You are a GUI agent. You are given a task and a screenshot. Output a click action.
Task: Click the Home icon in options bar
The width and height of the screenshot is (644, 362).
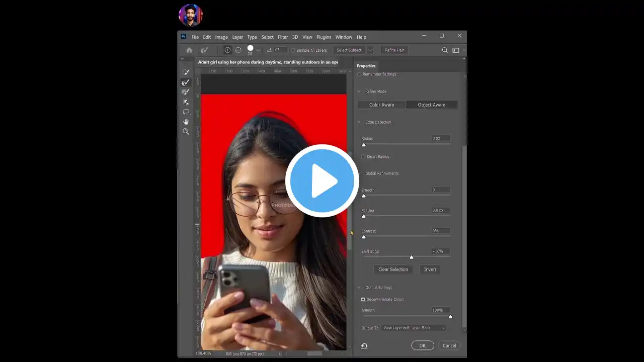189,50
